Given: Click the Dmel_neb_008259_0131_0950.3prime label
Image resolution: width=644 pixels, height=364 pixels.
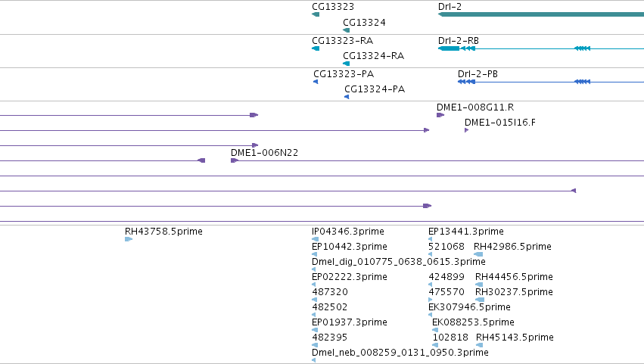Looking at the screenshot, I should tap(400, 353).
